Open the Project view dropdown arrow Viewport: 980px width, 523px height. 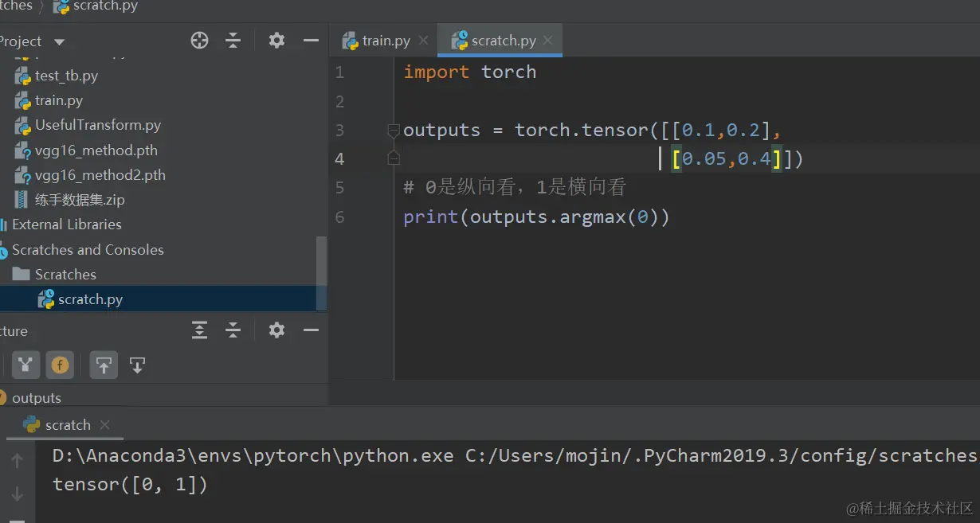point(59,41)
